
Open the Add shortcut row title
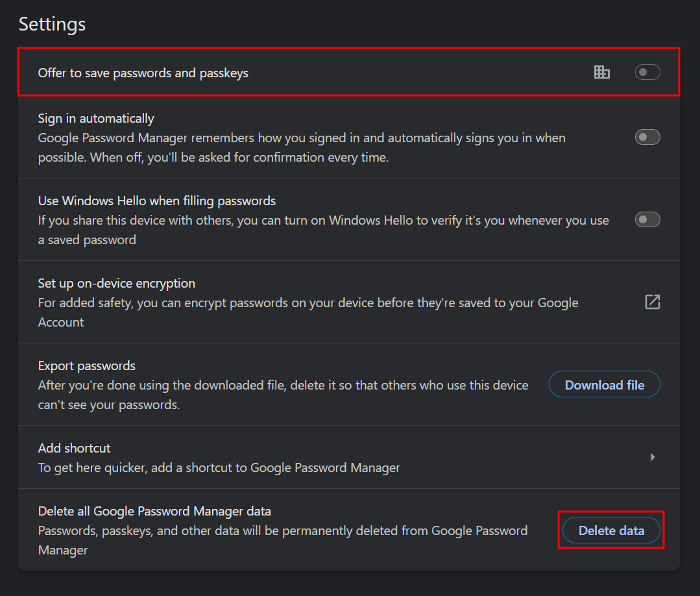[x=74, y=448]
